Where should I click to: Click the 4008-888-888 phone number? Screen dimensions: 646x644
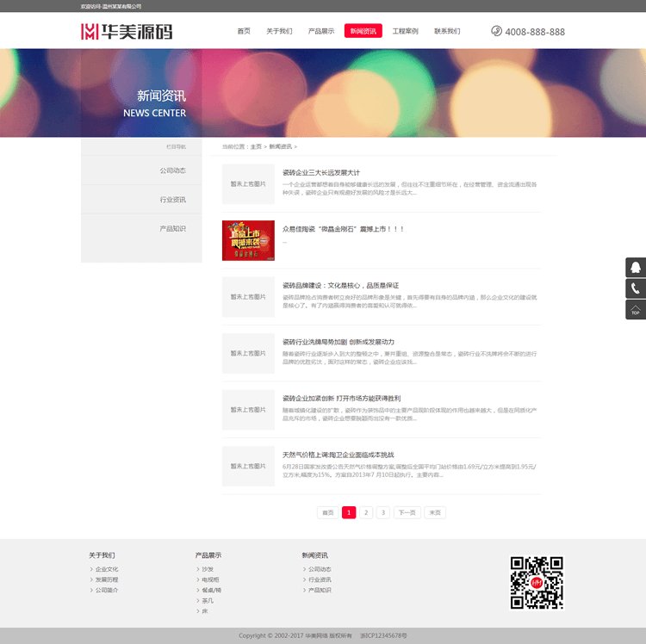[x=535, y=32]
